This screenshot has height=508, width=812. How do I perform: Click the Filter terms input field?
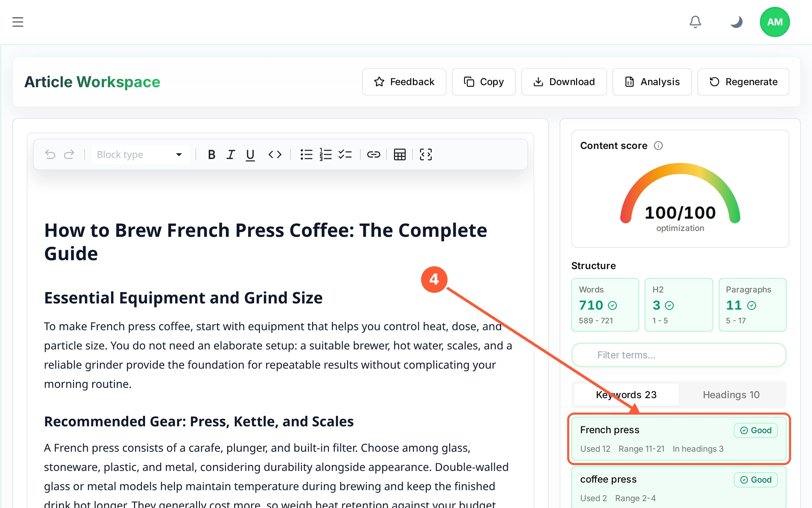coord(679,355)
